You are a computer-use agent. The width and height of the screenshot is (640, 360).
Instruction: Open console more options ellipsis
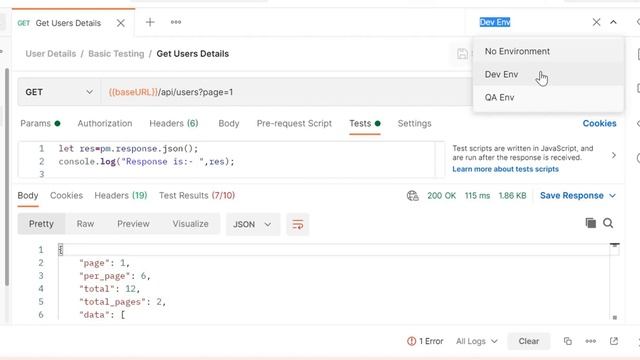coord(591,341)
